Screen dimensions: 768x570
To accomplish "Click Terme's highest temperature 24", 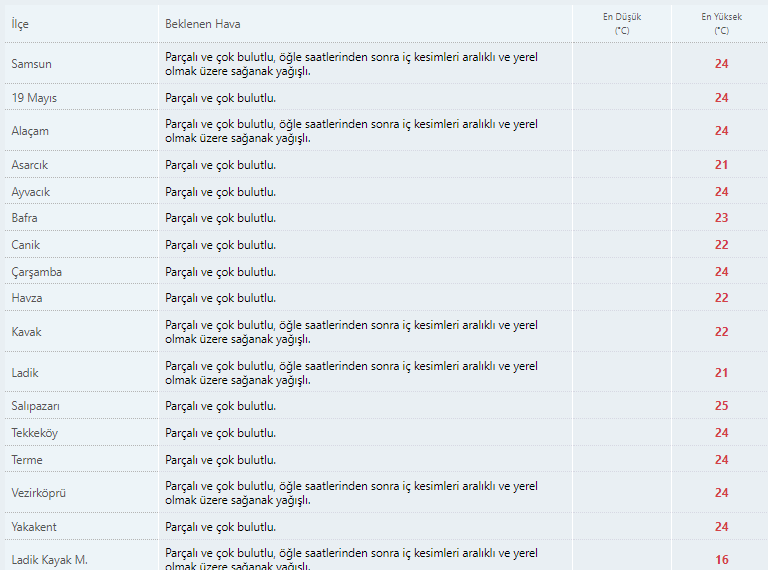I will (x=721, y=459).
